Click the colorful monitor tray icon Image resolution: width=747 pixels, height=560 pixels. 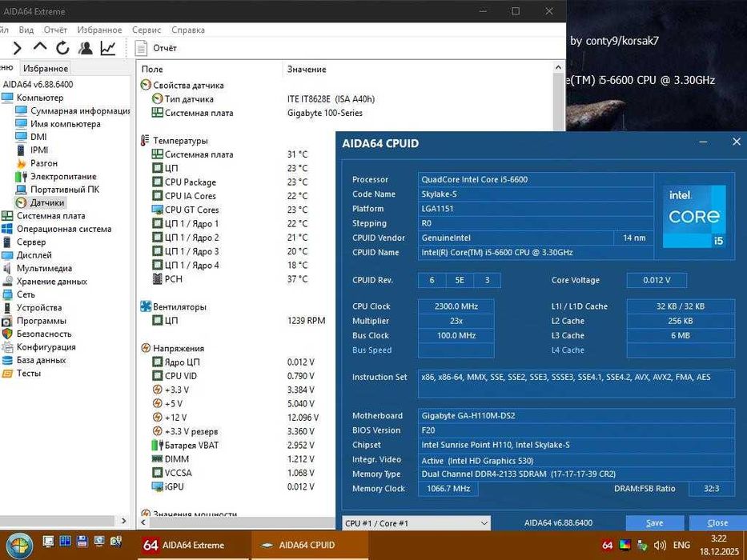point(625,546)
